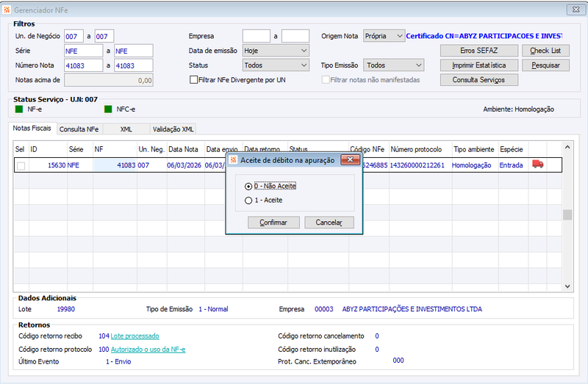Click Cancelar in the dialog

tap(329, 222)
